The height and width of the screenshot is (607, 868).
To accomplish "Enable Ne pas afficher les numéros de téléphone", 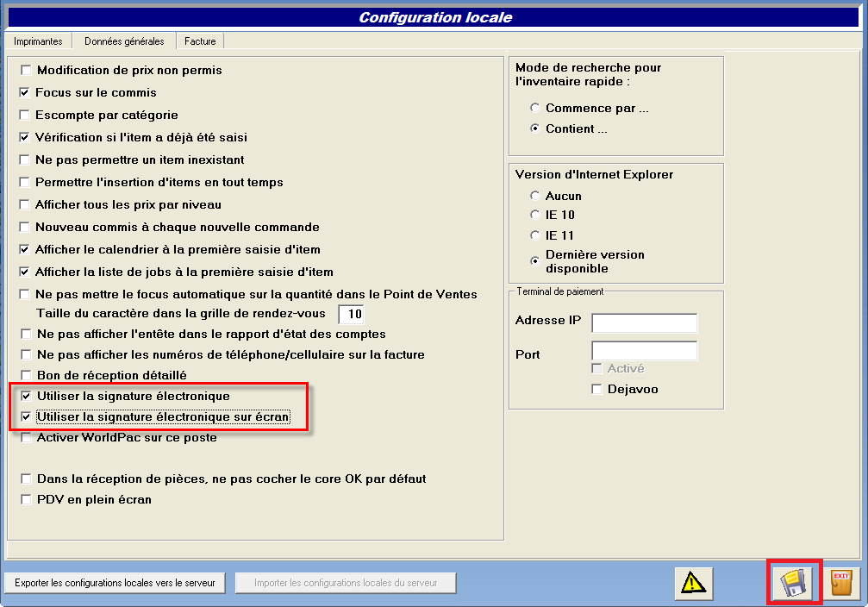I will click(26, 354).
